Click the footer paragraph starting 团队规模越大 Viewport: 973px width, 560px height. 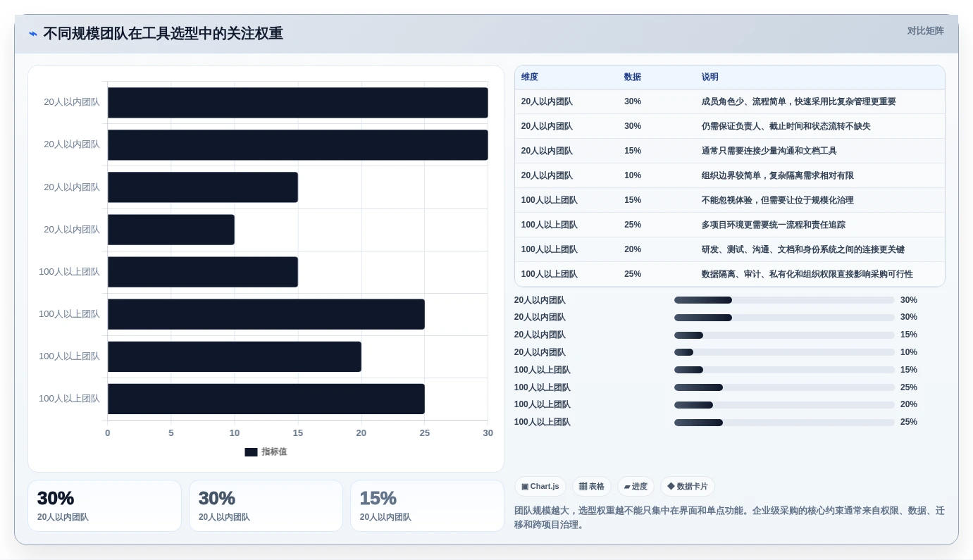coord(729,518)
